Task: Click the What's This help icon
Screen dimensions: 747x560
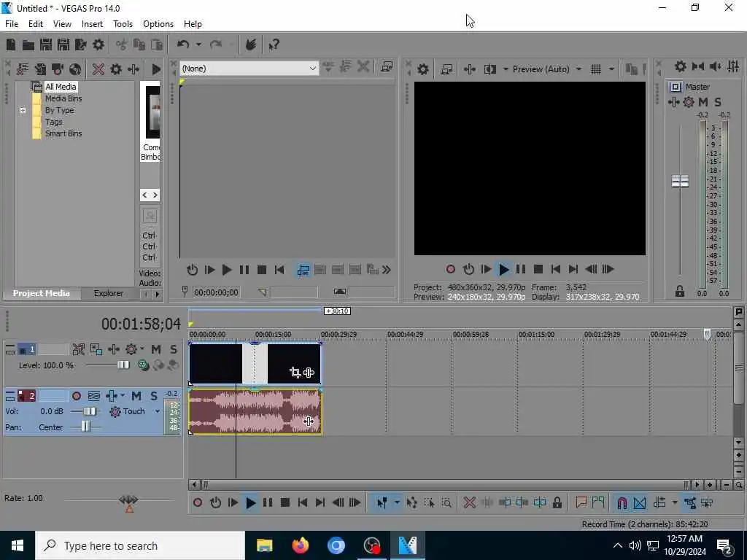Action: (x=274, y=44)
